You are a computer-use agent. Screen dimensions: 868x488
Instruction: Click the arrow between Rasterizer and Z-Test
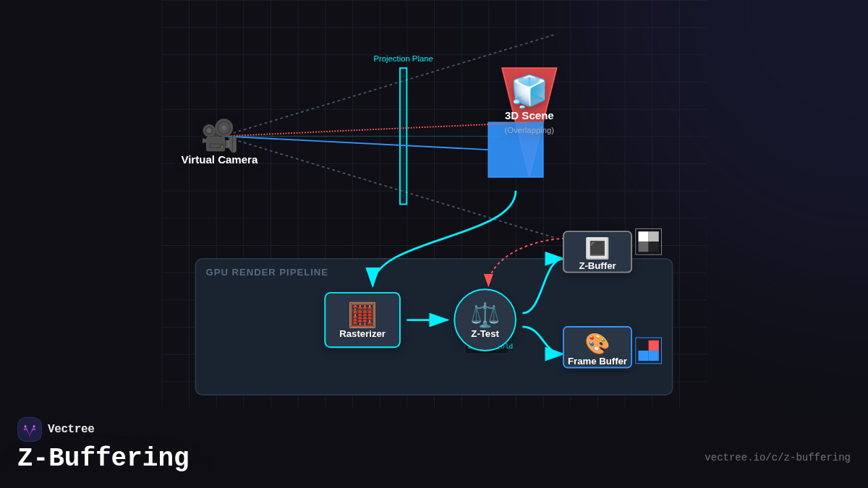[427, 320]
